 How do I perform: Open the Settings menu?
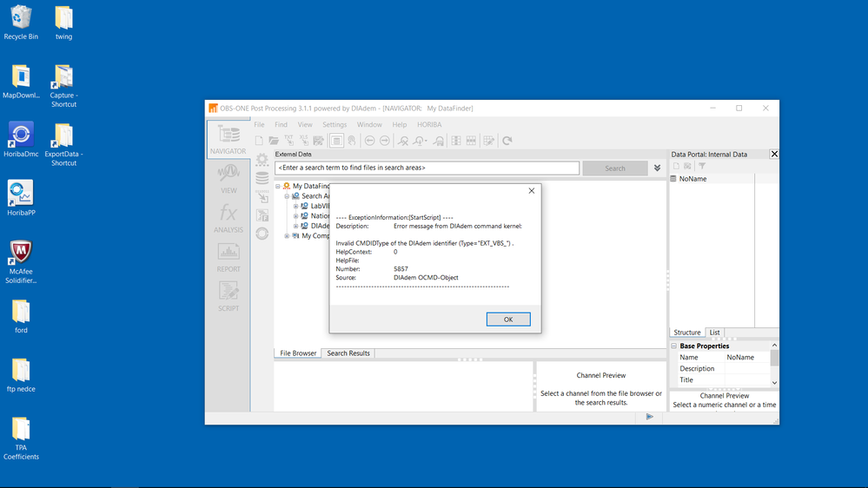coord(335,124)
